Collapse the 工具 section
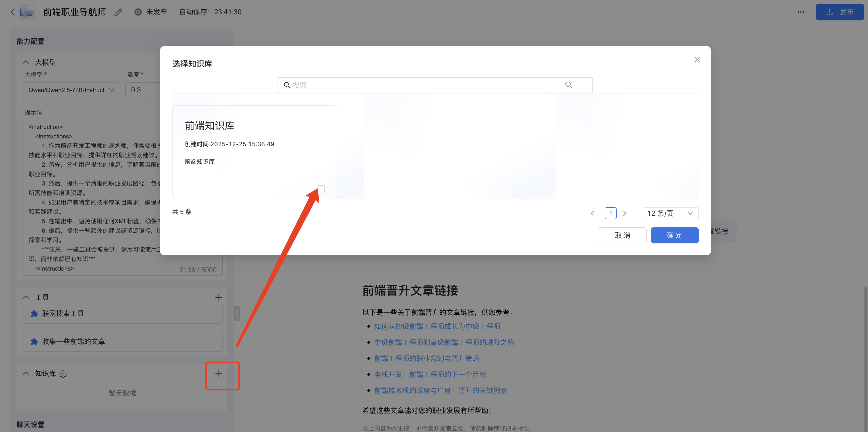This screenshot has height=432, width=868. (26, 297)
